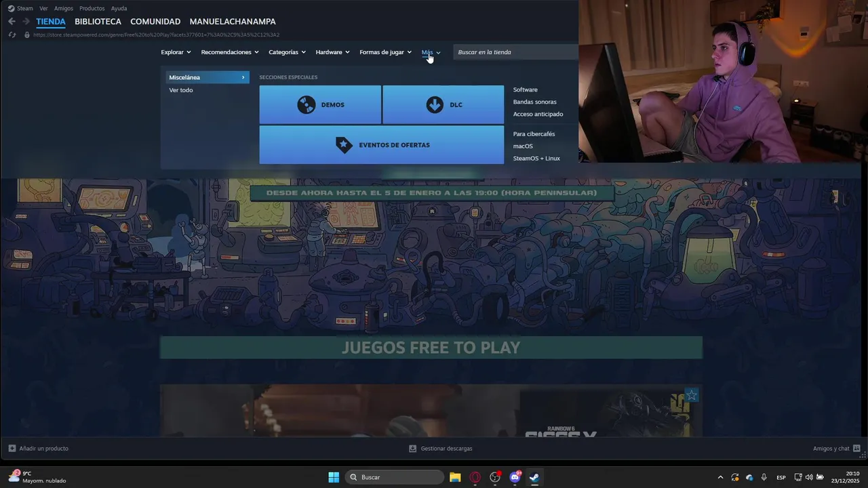Focus the Buscar en la tienda field
Viewport: 868px width, 488px height.
pos(515,52)
